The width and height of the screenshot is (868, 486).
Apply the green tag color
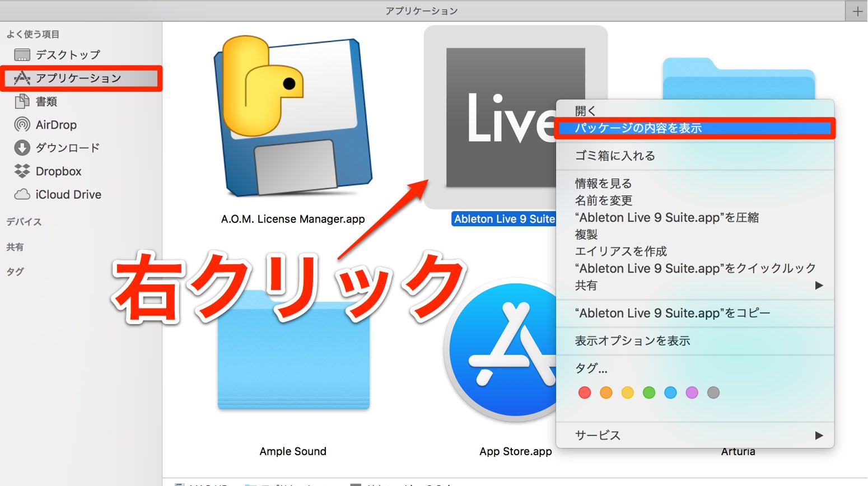[x=649, y=392]
